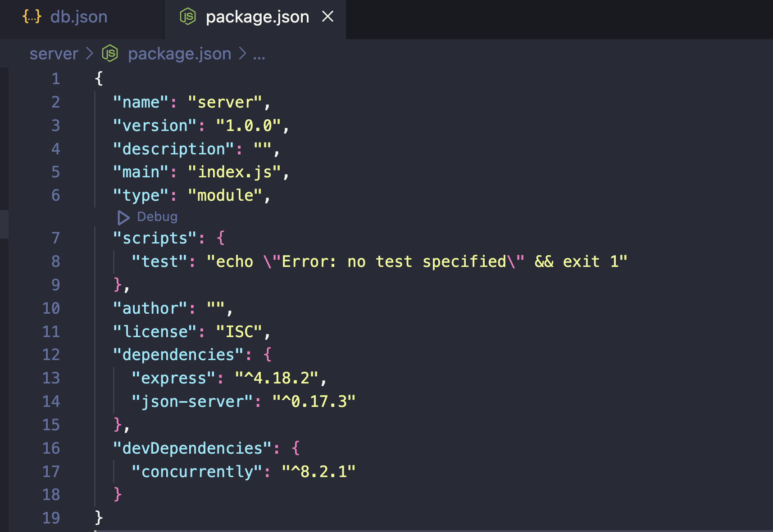Open the server breadcrumb dropdown
Viewport: 773px width, 532px height.
point(54,54)
